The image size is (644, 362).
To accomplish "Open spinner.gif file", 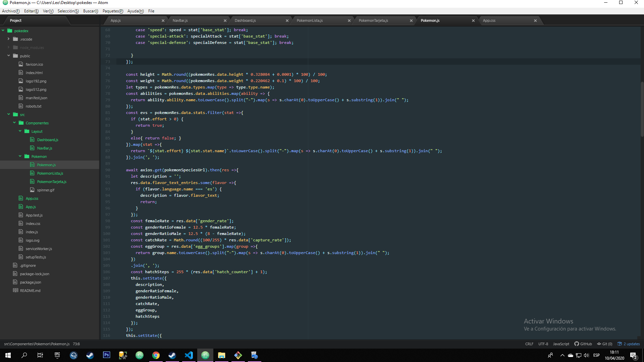I will tap(46, 190).
